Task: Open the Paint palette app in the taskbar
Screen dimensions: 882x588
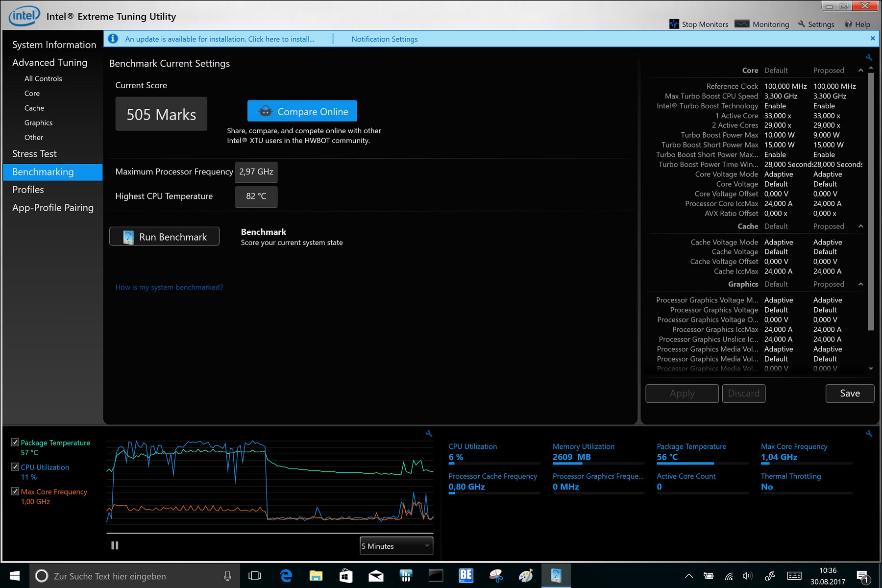Action: [526, 576]
